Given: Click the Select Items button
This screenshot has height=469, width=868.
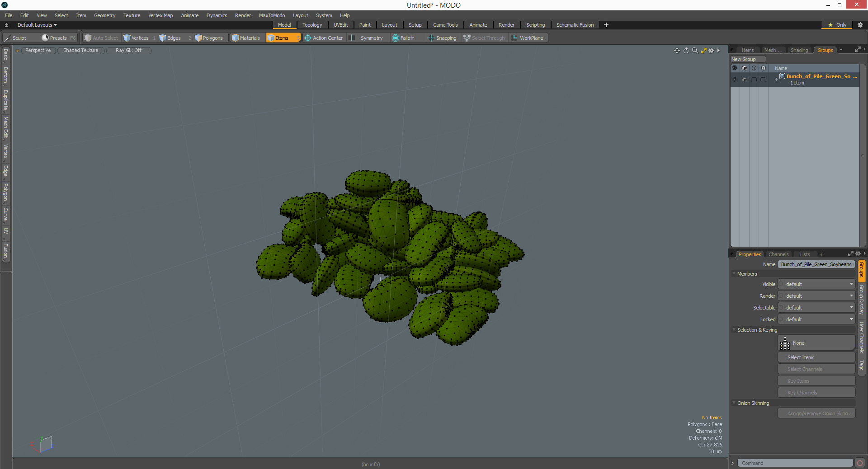Looking at the screenshot, I should coord(816,357).
